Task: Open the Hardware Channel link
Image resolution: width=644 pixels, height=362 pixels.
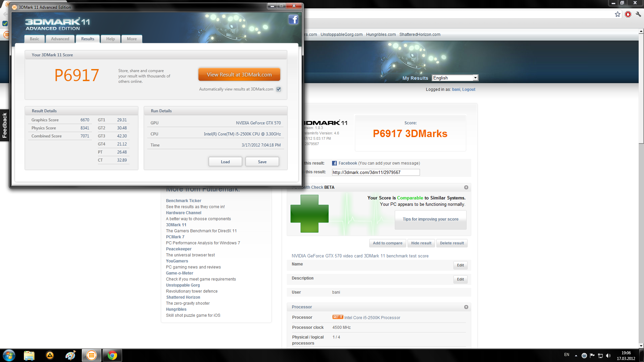Action: 183,213
